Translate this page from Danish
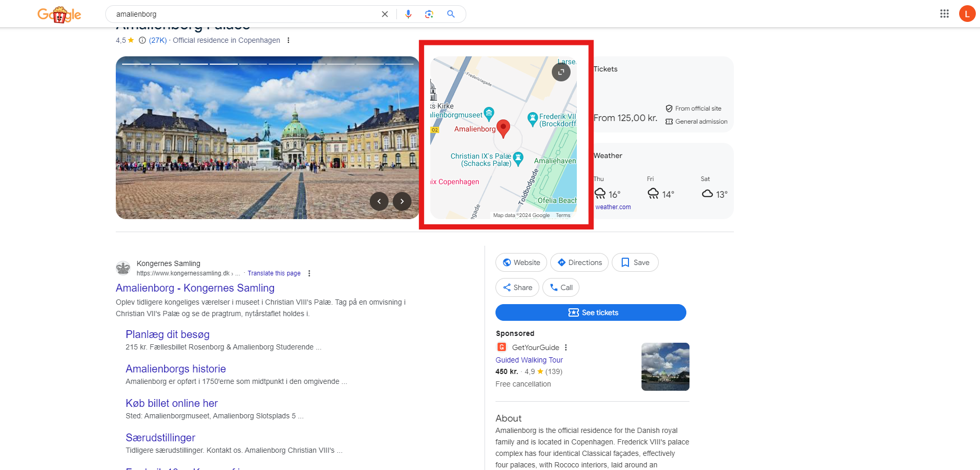The height and width of the screenshot is (470, 980). (274, 273)
